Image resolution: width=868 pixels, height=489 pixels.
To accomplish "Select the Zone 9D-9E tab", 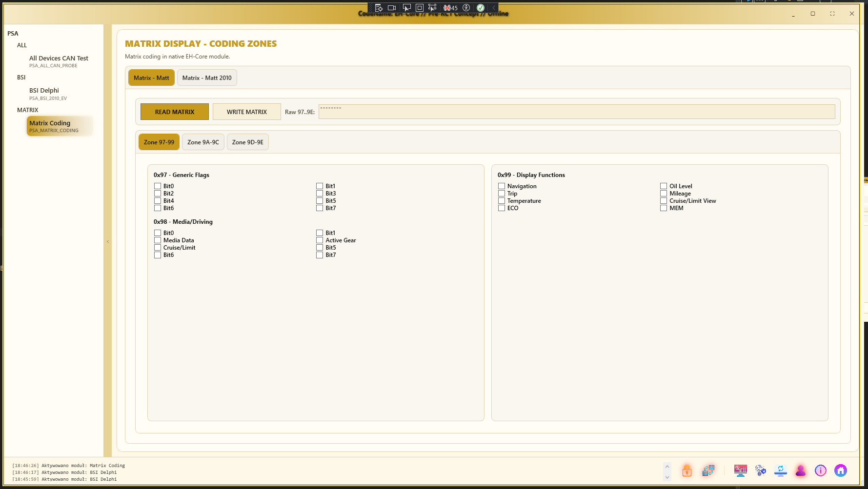I will pos(248,142).
